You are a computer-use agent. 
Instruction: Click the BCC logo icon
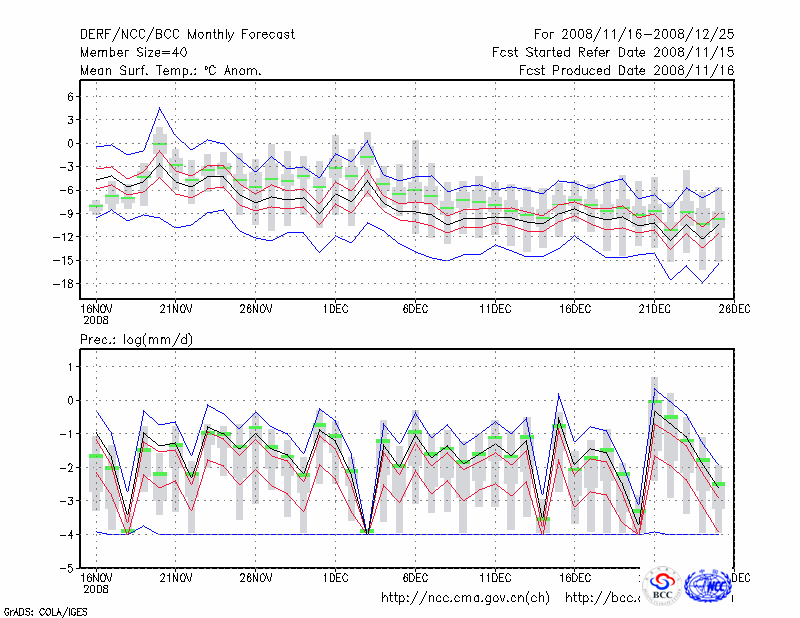click(662, 585)
